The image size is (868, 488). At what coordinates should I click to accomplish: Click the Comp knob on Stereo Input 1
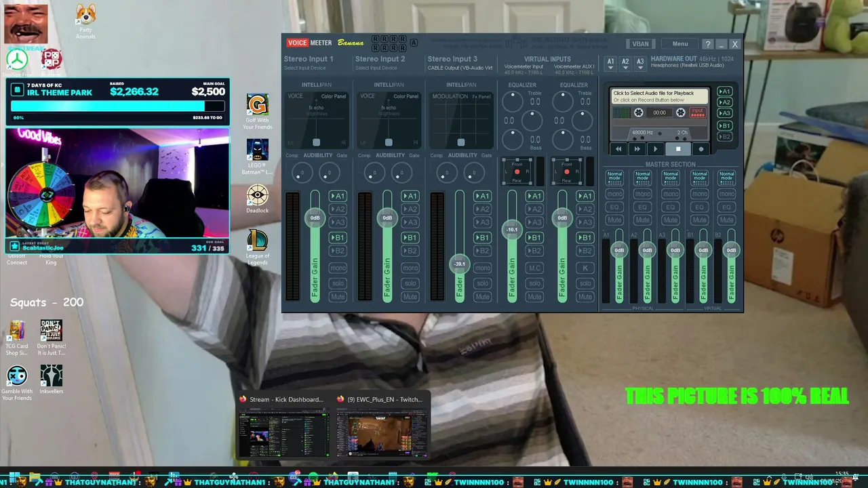click(302, 174)
